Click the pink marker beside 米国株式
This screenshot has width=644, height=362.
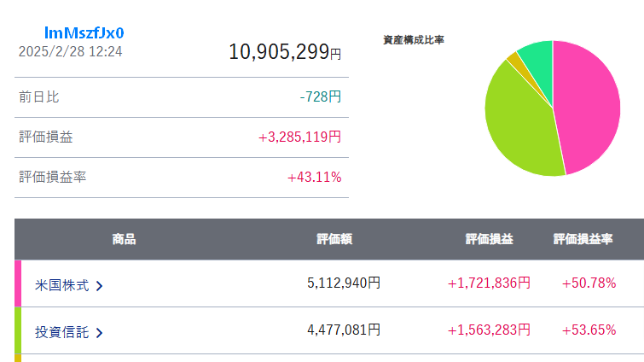coord(18,283)
